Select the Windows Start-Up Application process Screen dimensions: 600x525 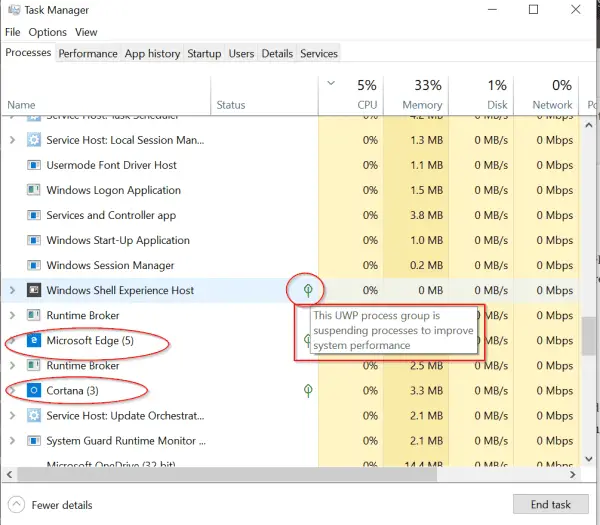tap(290, 240)
